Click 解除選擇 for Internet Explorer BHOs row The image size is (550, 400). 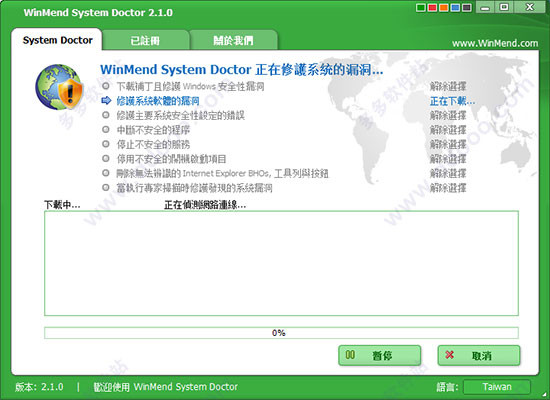[448, 173]
